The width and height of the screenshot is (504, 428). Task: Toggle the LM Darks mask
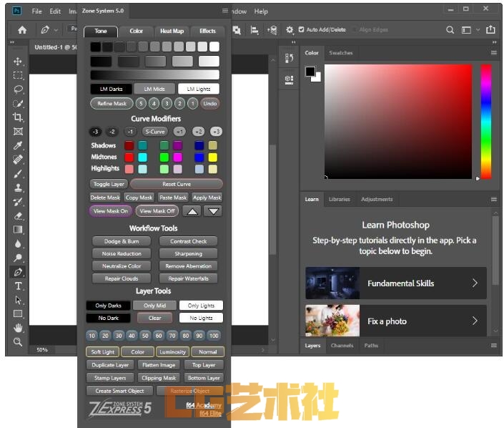112,89
